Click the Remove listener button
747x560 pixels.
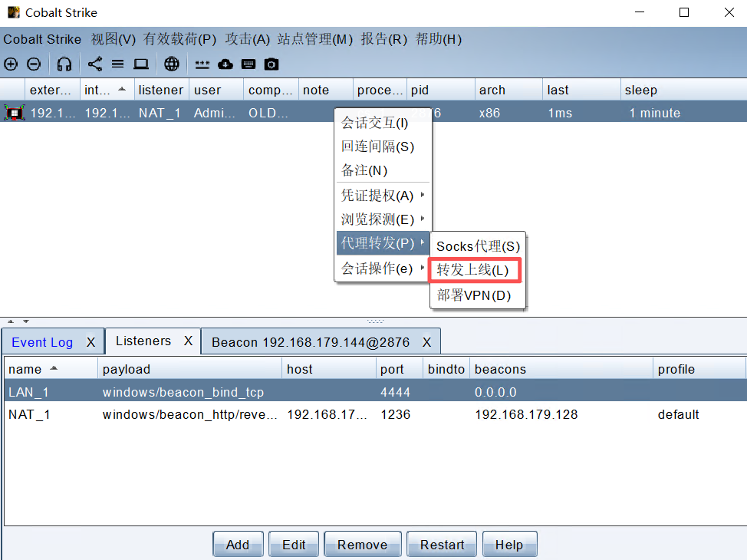click(363, 544)
